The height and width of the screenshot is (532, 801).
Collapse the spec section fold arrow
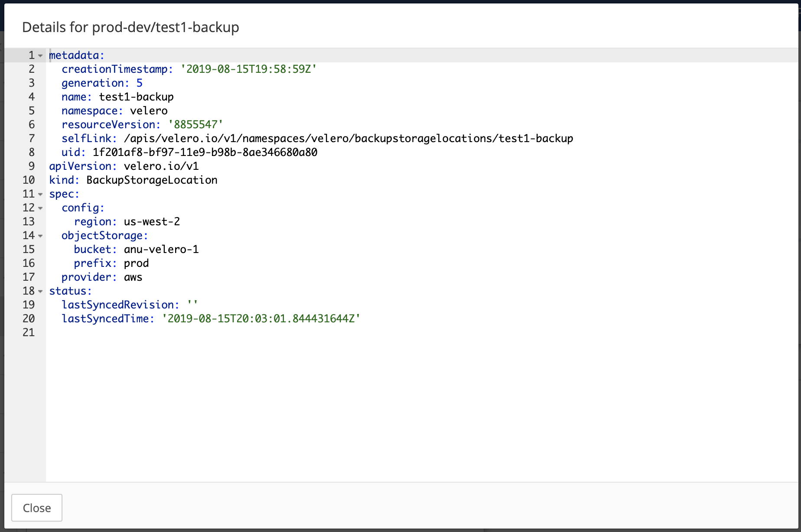pyautogui.click(x=40, y=195)
